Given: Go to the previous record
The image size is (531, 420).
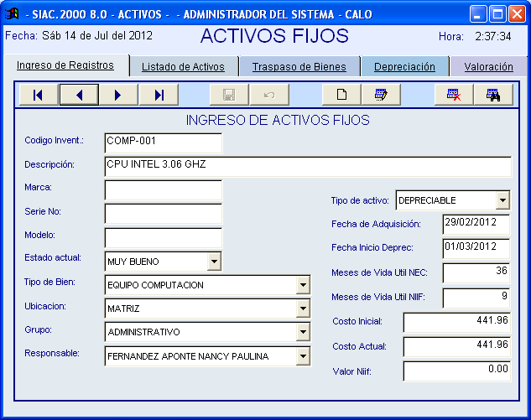Looking at the screenshot, I should pos(79,95).
